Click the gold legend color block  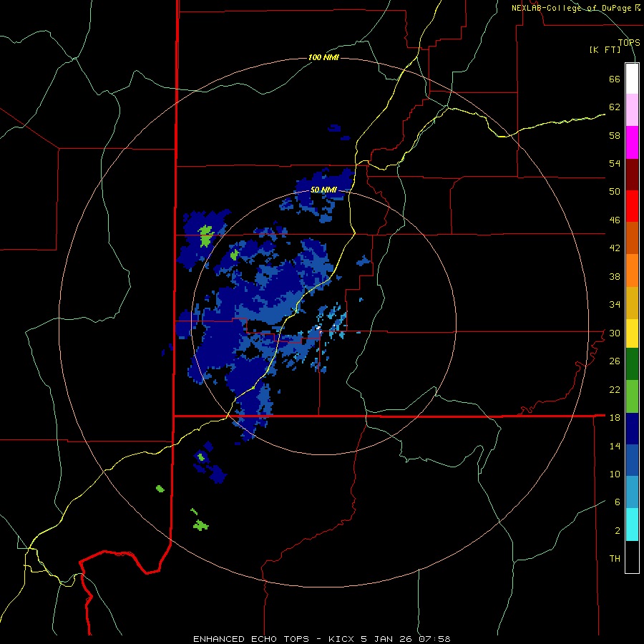click(632, 303)
